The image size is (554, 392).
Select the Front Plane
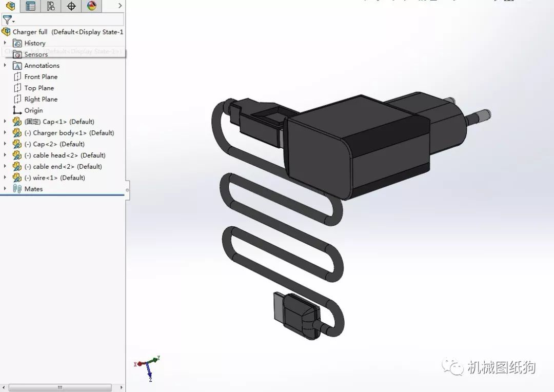(41, 77)
